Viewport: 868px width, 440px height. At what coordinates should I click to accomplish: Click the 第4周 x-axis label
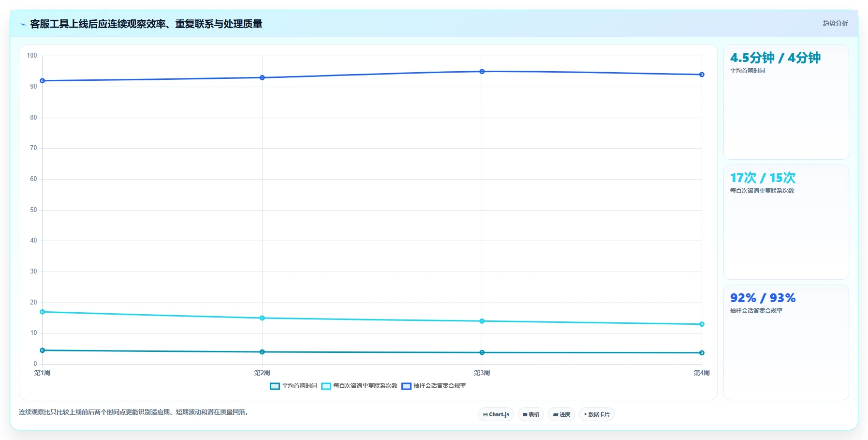click(x=702, y=373)
